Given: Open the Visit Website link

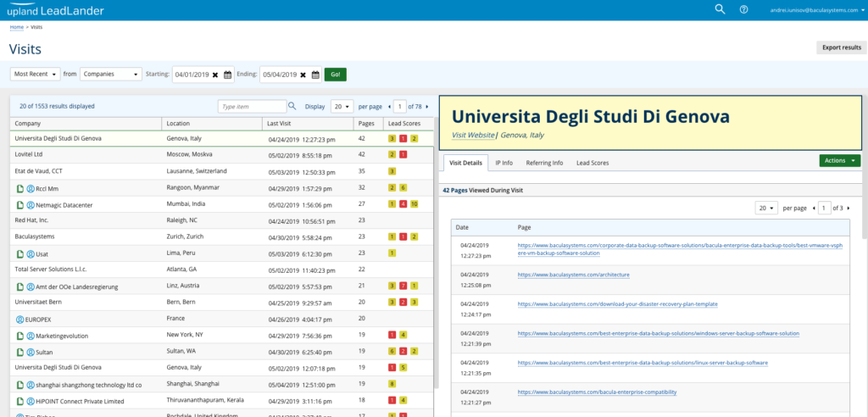Looking at the screenshot, I should tap(473, 135).
